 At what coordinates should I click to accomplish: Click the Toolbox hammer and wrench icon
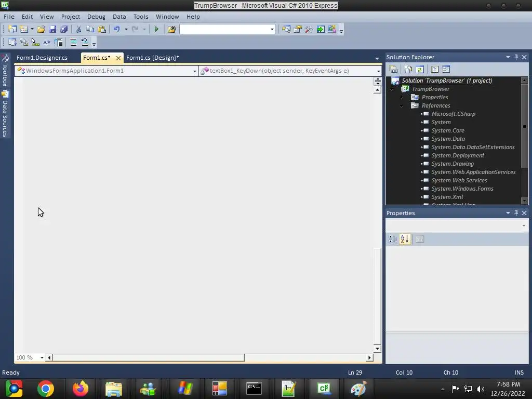[309, 29]
